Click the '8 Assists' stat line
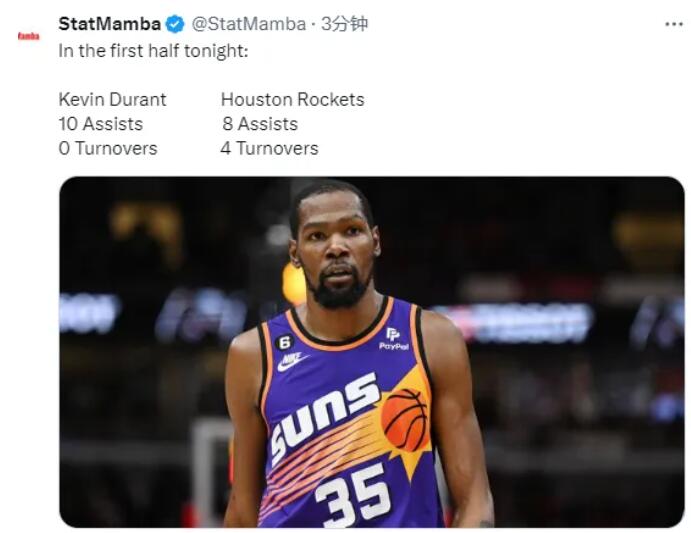 (x=260, y=124)
